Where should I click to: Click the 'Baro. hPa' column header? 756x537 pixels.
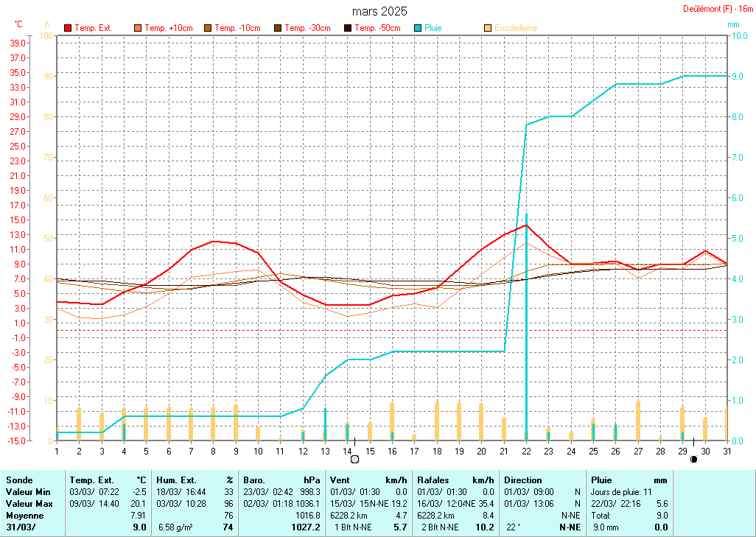(282, 480)
